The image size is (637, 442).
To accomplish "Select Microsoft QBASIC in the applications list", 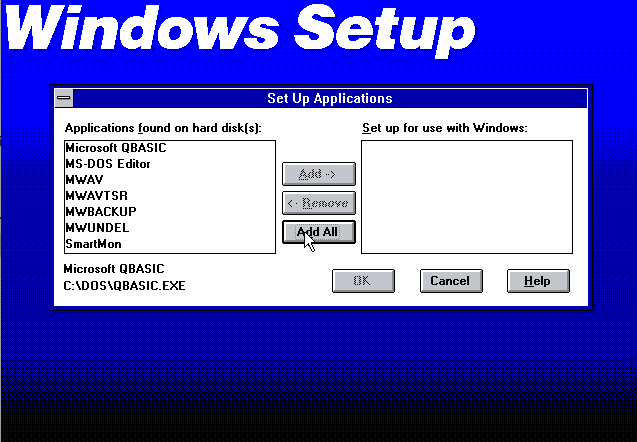I will coord(115,148).
